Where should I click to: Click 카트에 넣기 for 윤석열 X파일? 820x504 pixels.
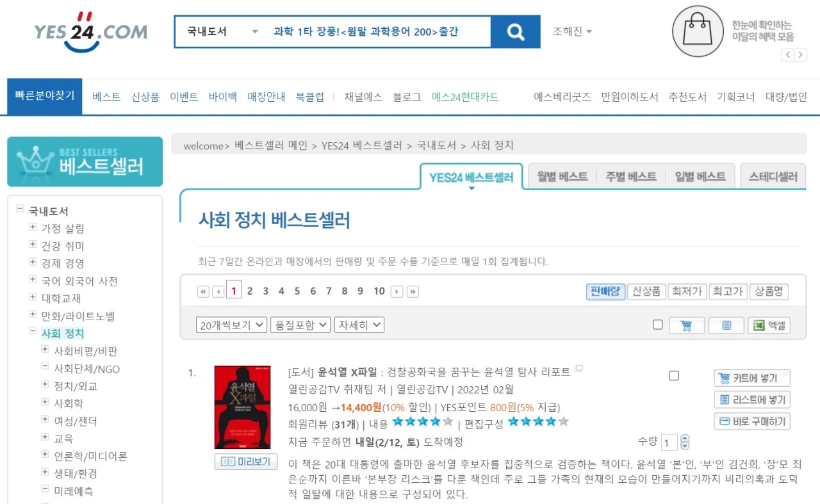tap(752, 378)
